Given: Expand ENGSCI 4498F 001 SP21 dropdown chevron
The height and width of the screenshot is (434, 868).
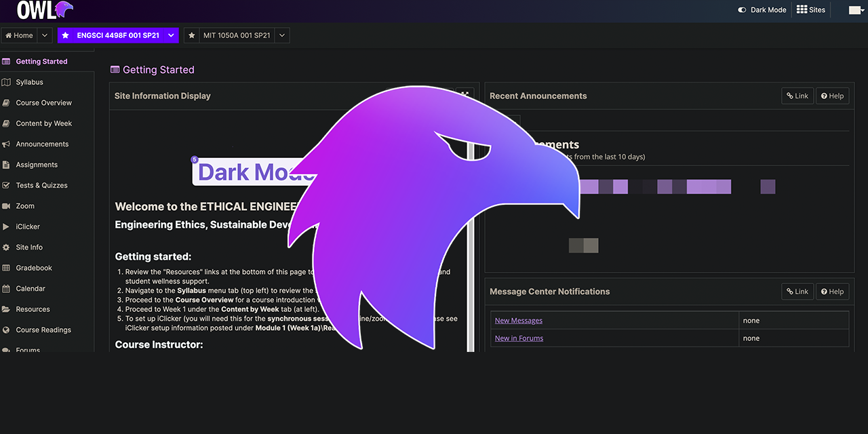Looking at the screenshot, I should tap(170, 35).
